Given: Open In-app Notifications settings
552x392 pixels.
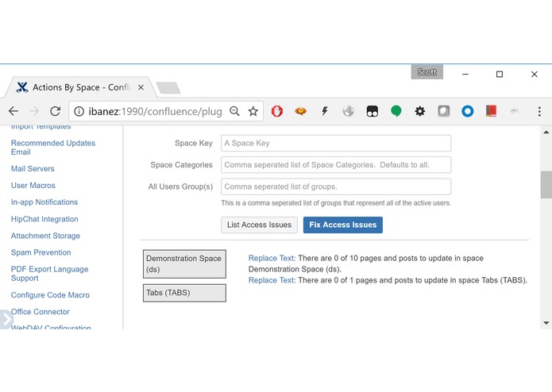Looking at the screenshot, I should click(x=44, y=202).
